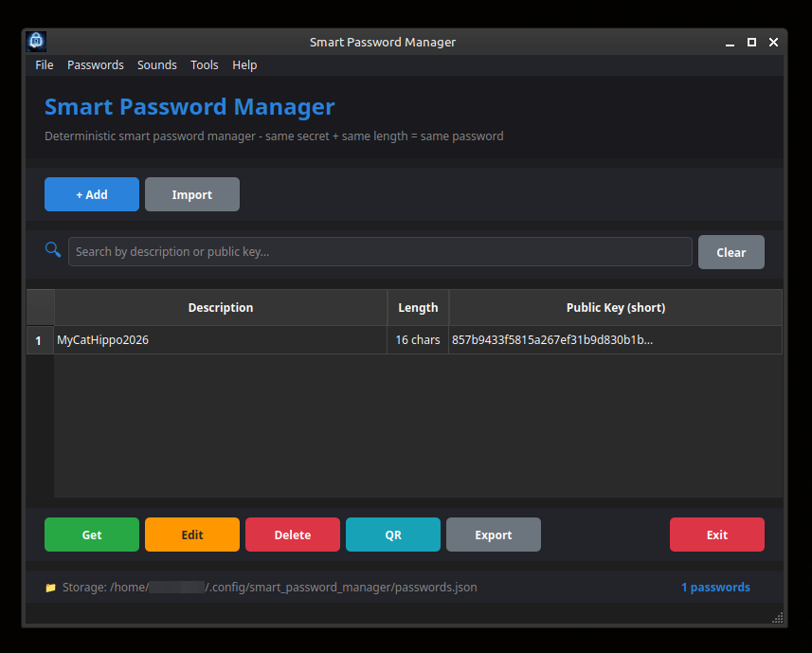Sort by Public Key (short) column header
This screenshot has width=812, height=653.
click(616, 308)
